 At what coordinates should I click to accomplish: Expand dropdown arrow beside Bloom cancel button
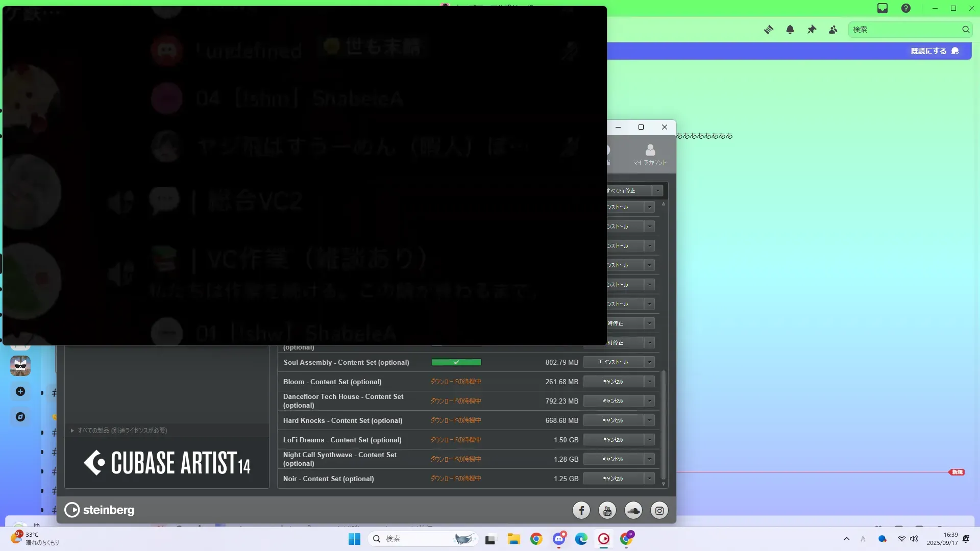(x=649, y=382)
